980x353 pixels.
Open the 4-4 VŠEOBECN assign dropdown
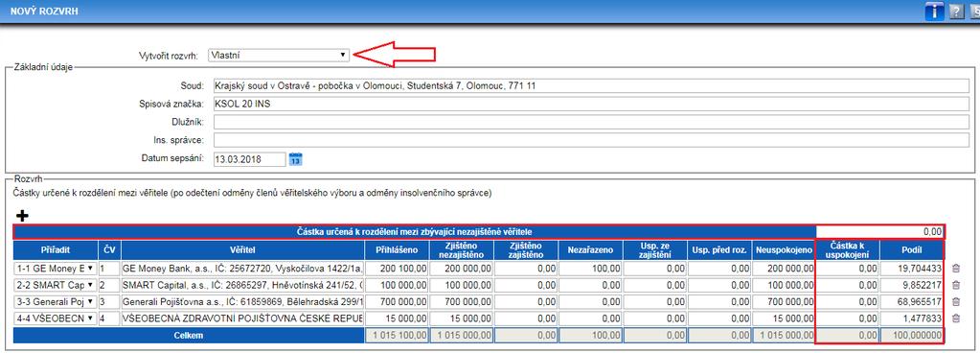point(56,318)
